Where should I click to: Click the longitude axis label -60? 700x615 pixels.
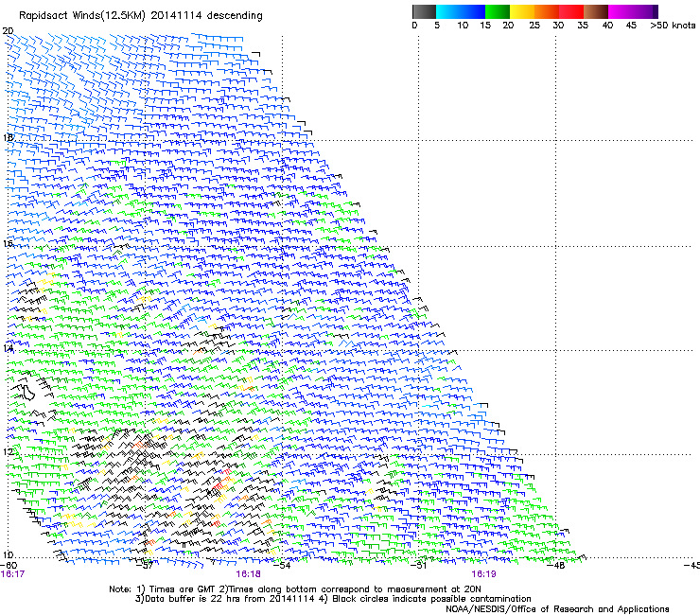point(9,565)
